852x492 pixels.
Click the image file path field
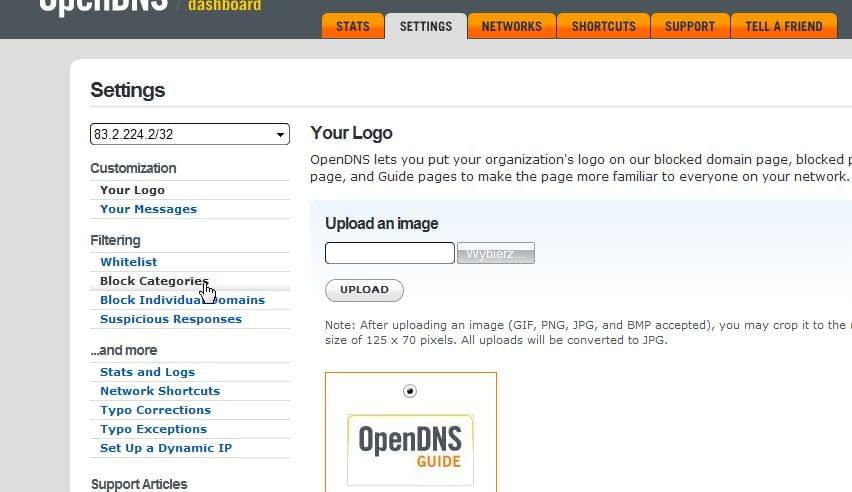click(x=390, y=253)
